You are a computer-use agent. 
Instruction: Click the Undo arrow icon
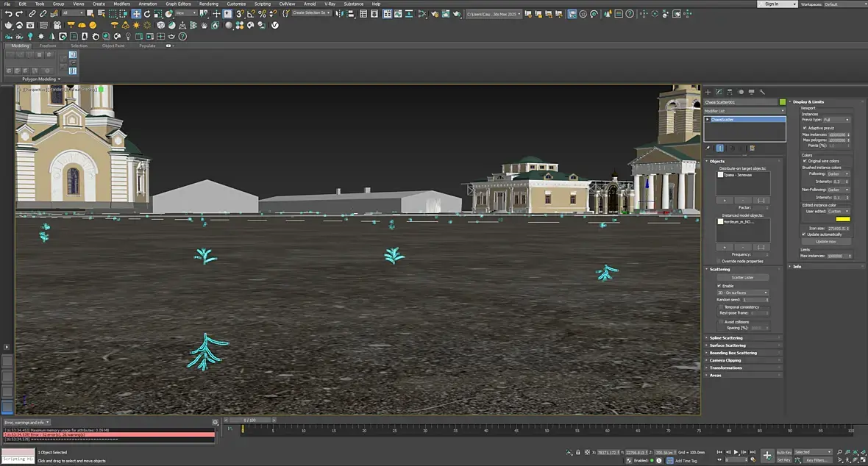8,14
